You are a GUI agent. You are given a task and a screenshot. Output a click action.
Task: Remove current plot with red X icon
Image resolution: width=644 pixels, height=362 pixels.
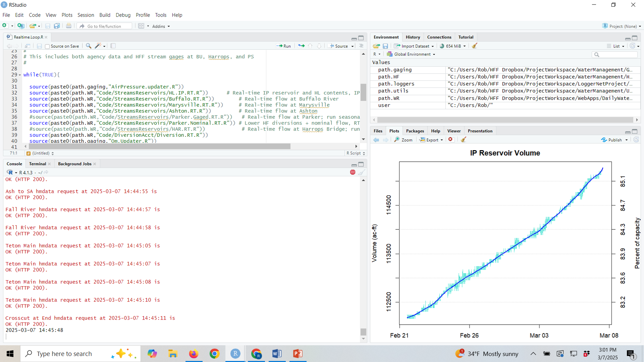tap(451, 140)
